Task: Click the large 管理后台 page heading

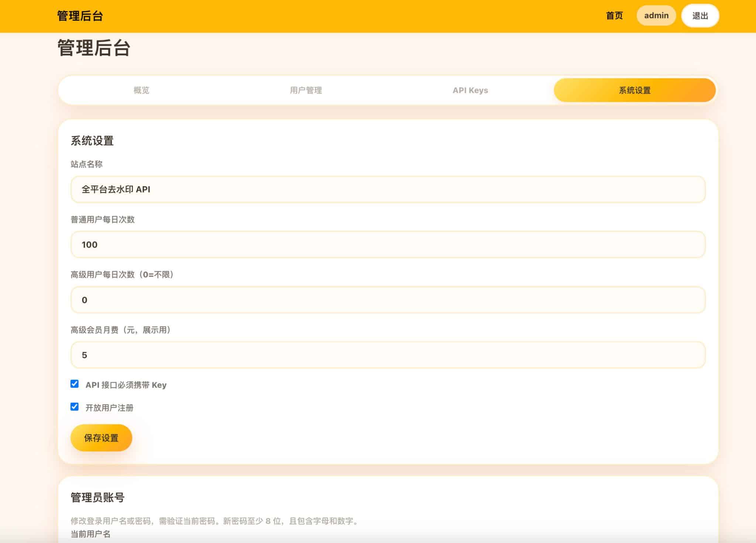Action: pyautogui.click(x=94, y=48)
